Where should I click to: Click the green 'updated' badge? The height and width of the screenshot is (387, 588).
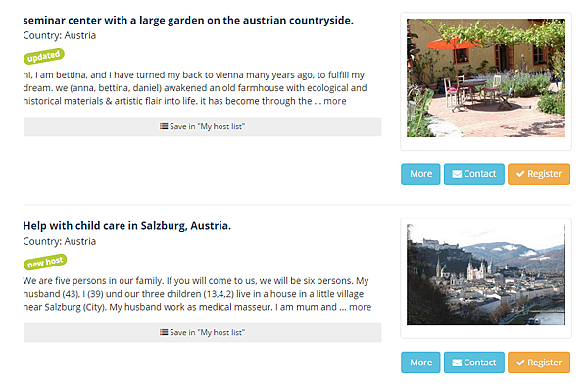(x=44, y=56)
